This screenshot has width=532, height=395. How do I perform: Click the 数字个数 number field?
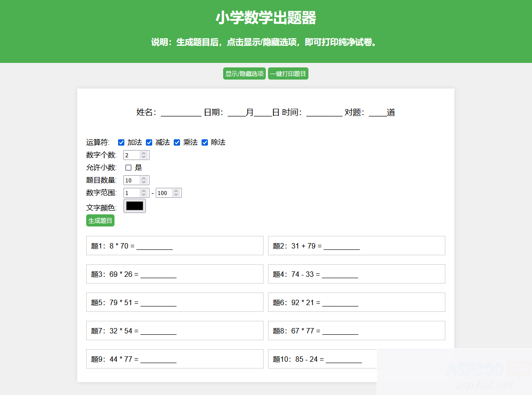pos(132,155)
